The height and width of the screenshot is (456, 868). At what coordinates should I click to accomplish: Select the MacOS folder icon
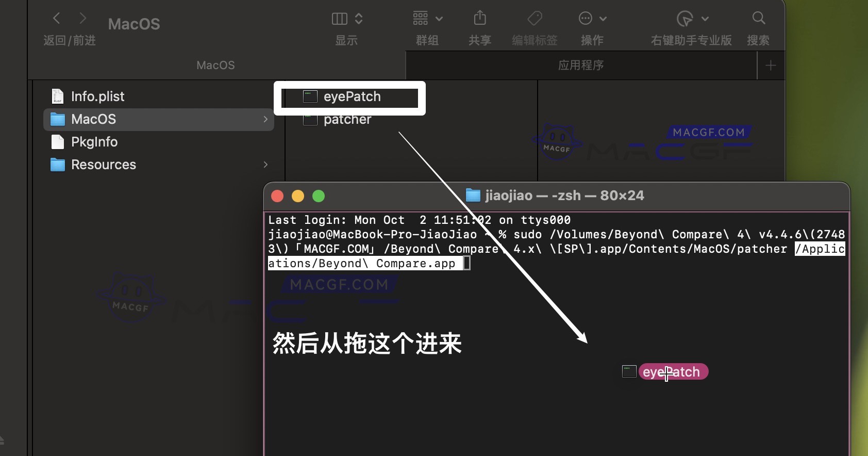tap(58, 119)
